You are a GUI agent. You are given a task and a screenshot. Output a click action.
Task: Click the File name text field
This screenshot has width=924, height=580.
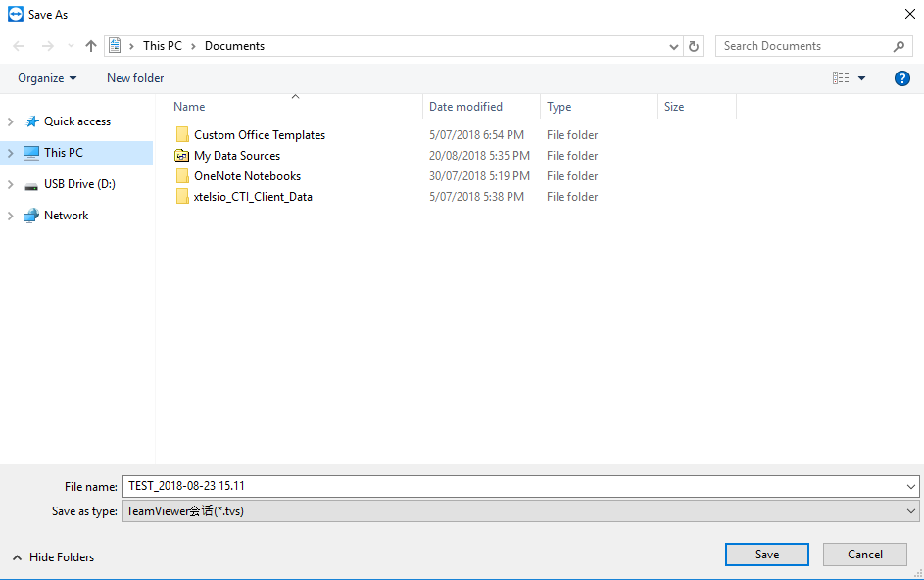point(514,486)
